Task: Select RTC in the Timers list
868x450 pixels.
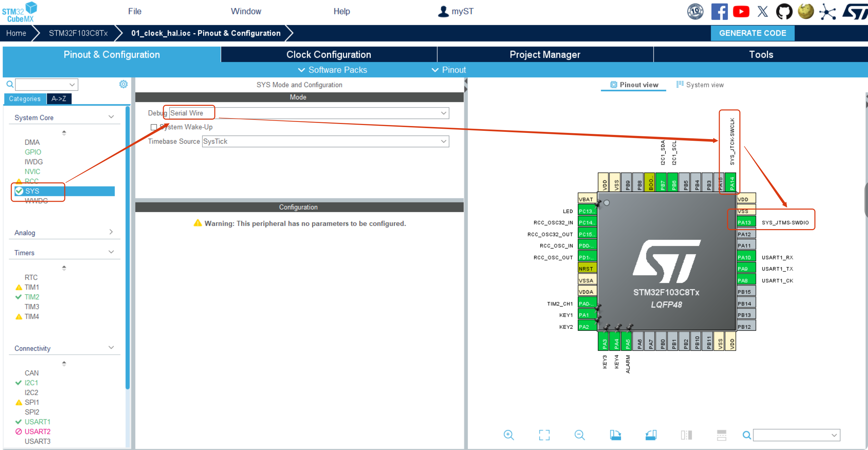Action: pos(31,277)
